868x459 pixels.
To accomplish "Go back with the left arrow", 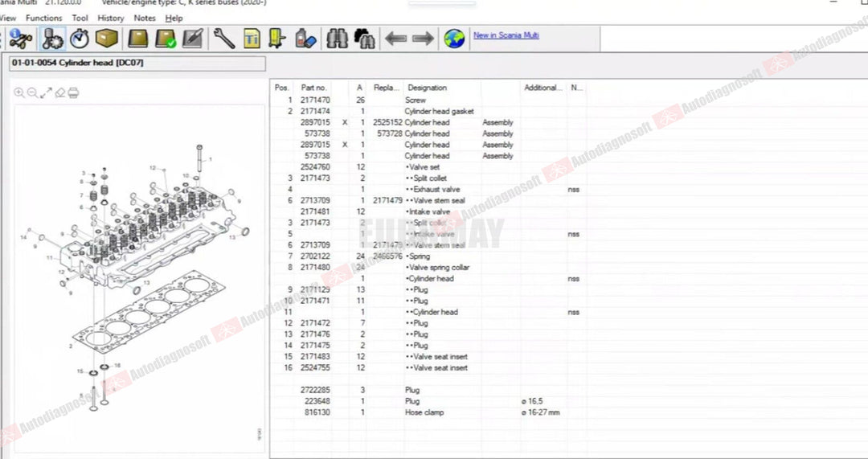I will click(395, 39).
